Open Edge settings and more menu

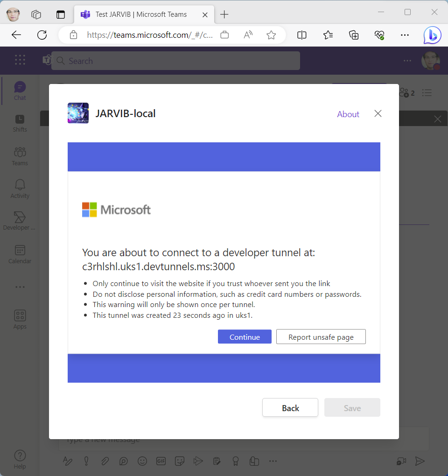point(405,35)
